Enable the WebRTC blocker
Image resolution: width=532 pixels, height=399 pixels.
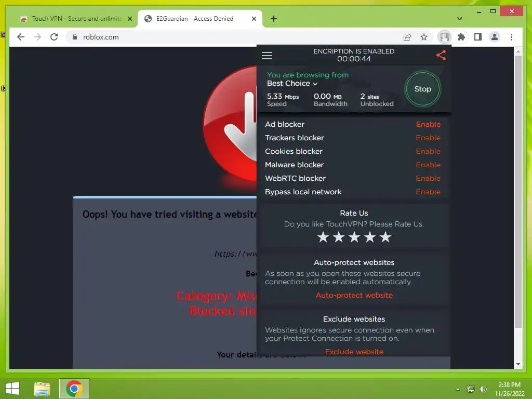(x=428, y=179)
